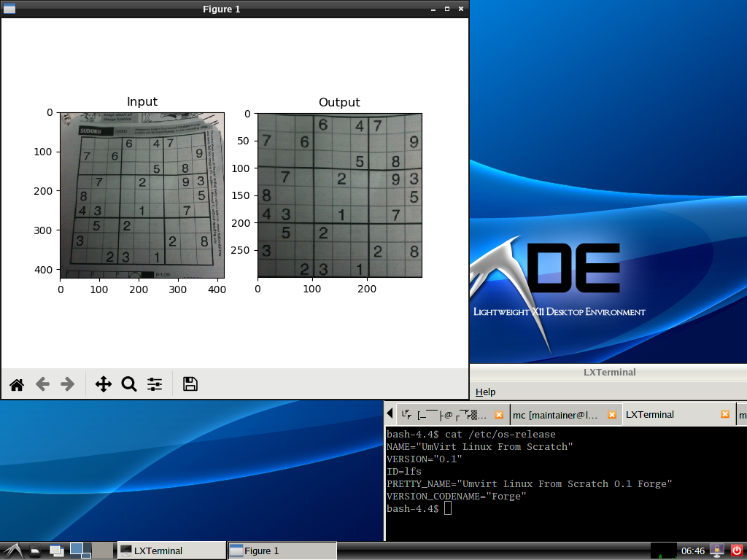Go forward to next plot view
Screen dimensions: 747x560
coord(68,384)
